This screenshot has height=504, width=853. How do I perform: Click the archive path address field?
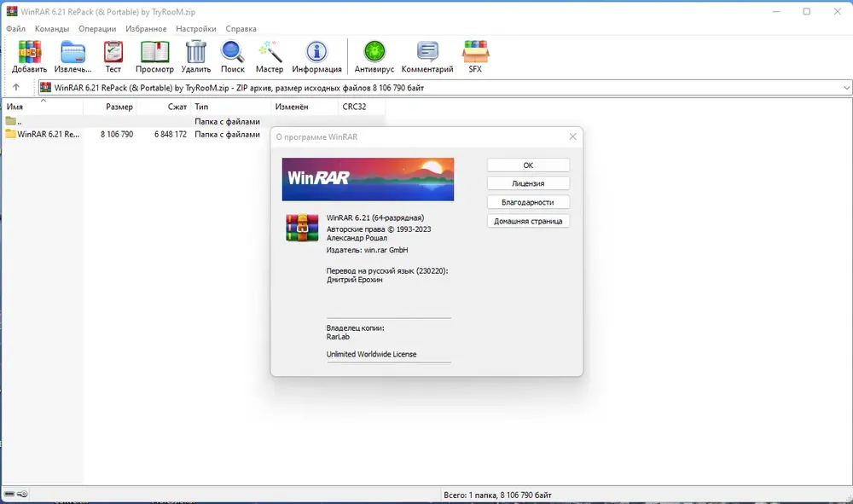pyautogui.click(x=445, y=88)
